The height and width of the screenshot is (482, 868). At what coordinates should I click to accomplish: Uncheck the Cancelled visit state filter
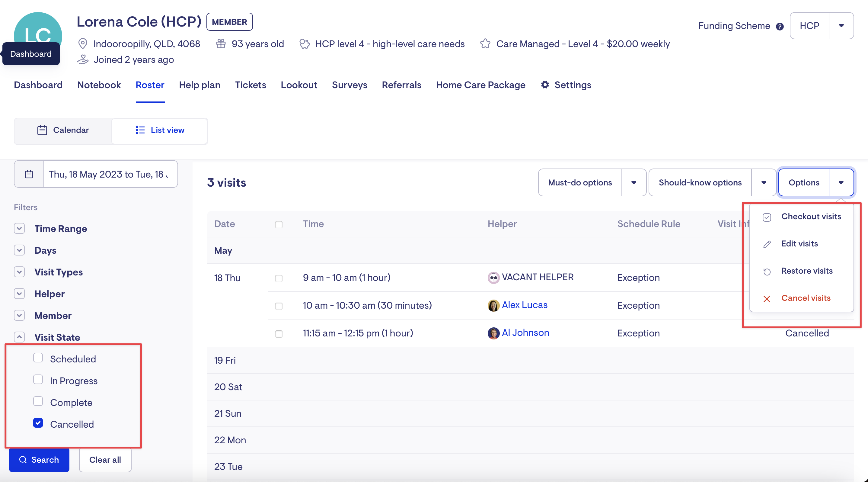(38, 423)
